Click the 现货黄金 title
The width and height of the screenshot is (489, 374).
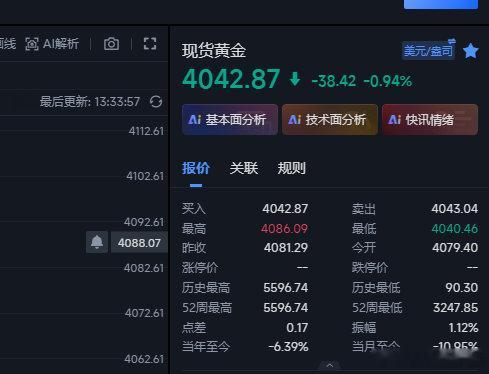(x=214, y=51)
